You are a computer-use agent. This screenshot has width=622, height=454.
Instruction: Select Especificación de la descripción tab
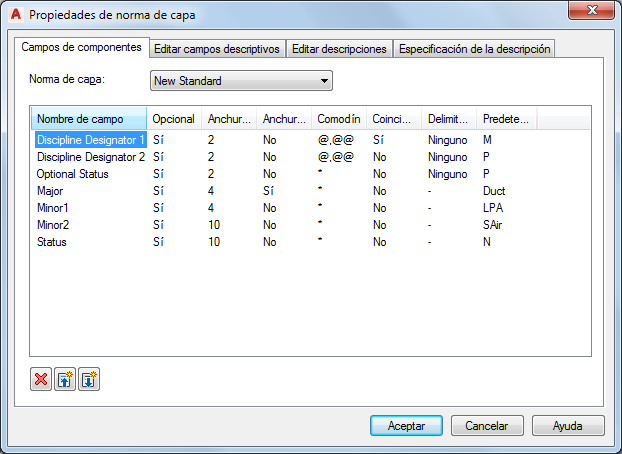tap(474, 49)
